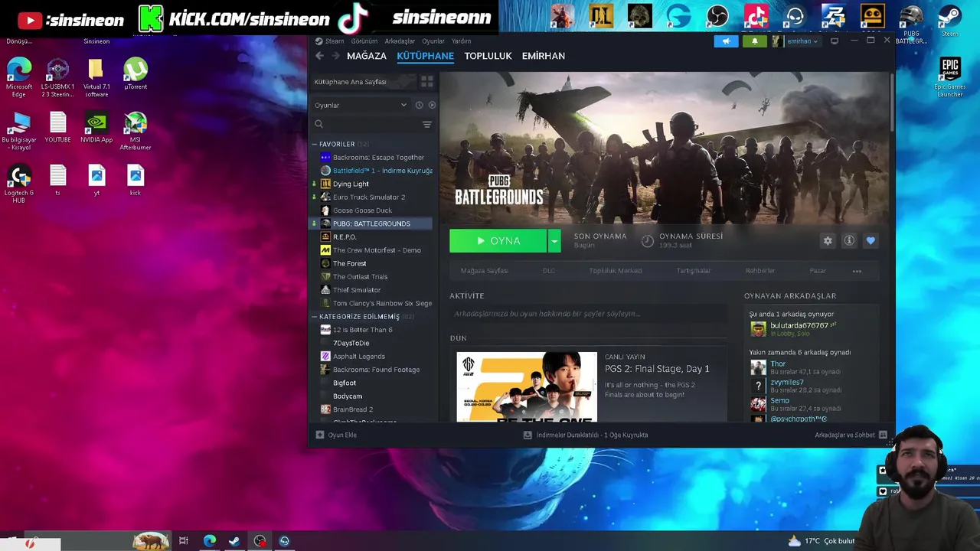Open the PUBG game settings gear
Viewport: 980px width, 551px height.
[828, 240]
